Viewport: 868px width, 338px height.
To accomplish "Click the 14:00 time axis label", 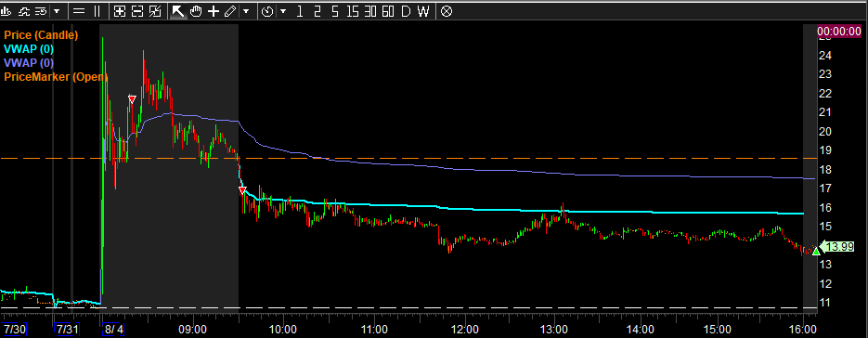I will coord(640,329).
